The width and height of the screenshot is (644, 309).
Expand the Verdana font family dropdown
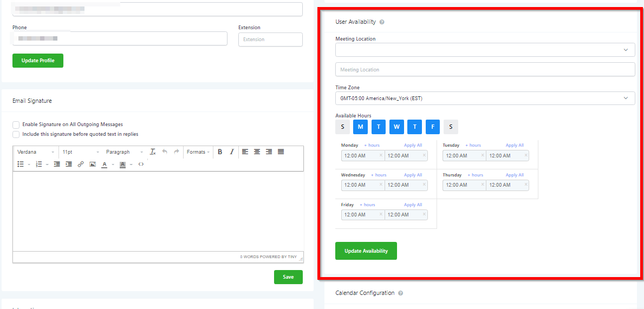click(36, 152)
